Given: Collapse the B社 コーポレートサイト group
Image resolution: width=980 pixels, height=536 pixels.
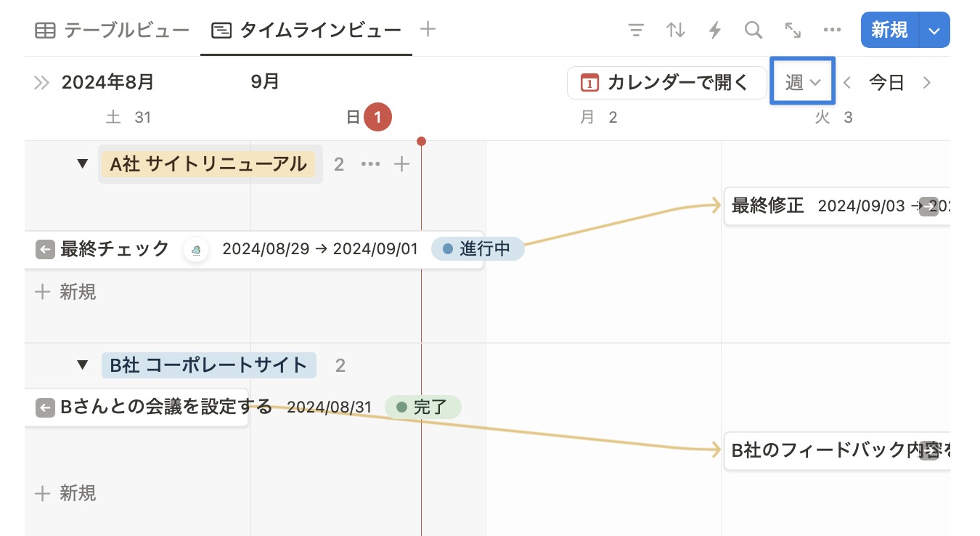Looking at the screenshot, I should tap(83, 365).
